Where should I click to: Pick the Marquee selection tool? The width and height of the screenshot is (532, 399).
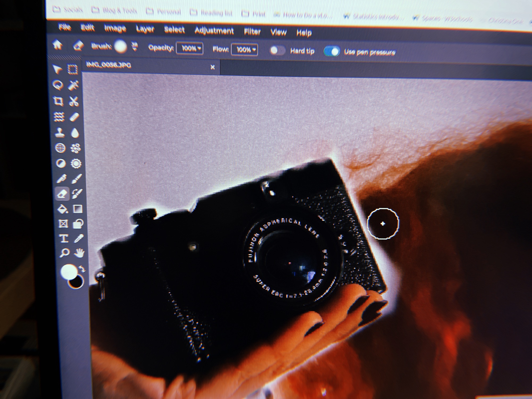coord(72,69)
